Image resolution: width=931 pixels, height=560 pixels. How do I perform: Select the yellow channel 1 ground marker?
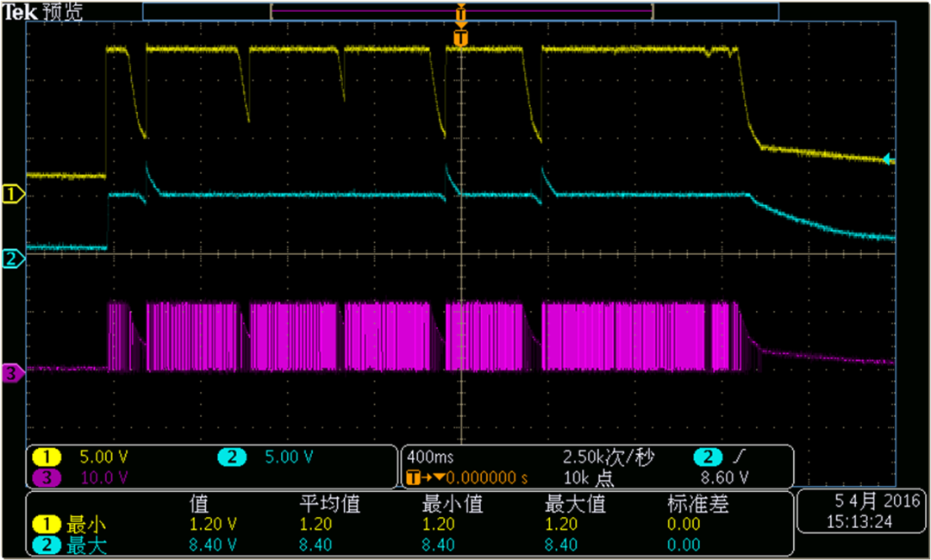(13, 193)
